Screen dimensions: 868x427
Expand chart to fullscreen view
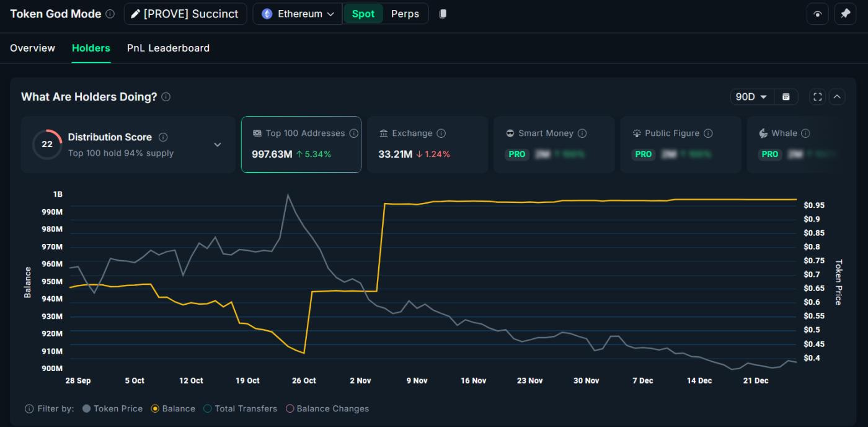coord(817,97)
